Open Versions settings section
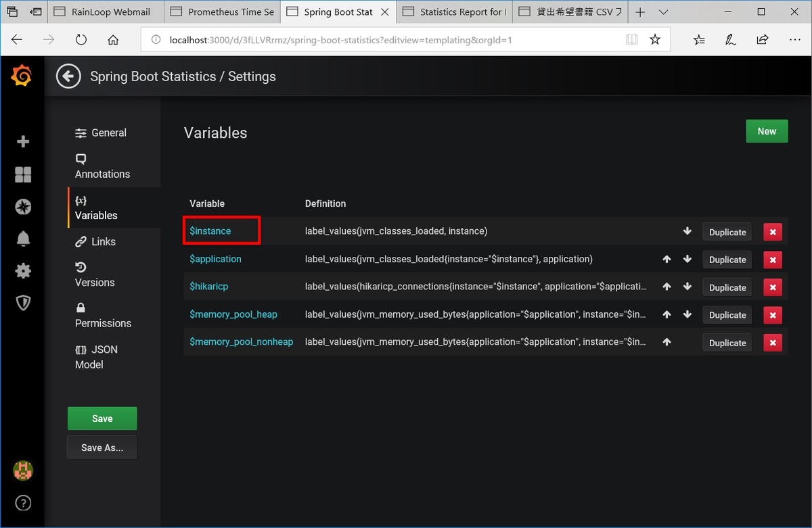Screen dimensions: 812x528 point(95,274)
